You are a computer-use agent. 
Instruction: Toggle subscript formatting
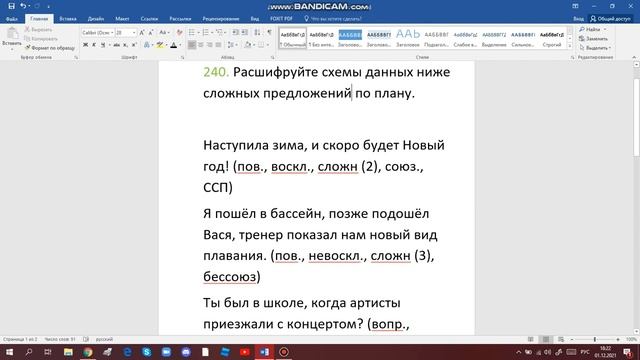(x=125, y=45)
